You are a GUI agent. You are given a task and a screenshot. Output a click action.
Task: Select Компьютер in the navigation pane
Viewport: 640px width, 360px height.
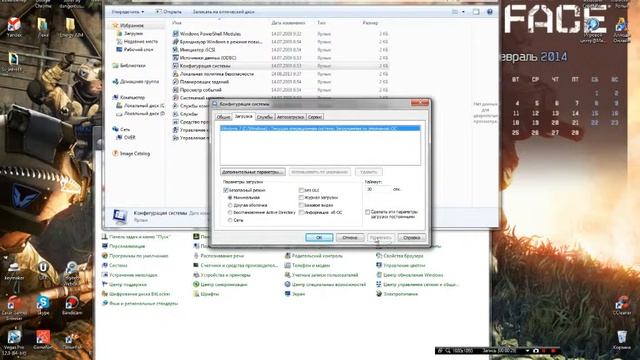click(133, 98)
